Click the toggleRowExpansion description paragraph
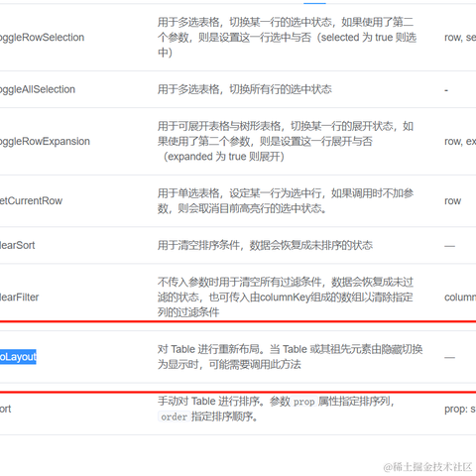Viewport: 476px width, 476px height. (286, 141)
